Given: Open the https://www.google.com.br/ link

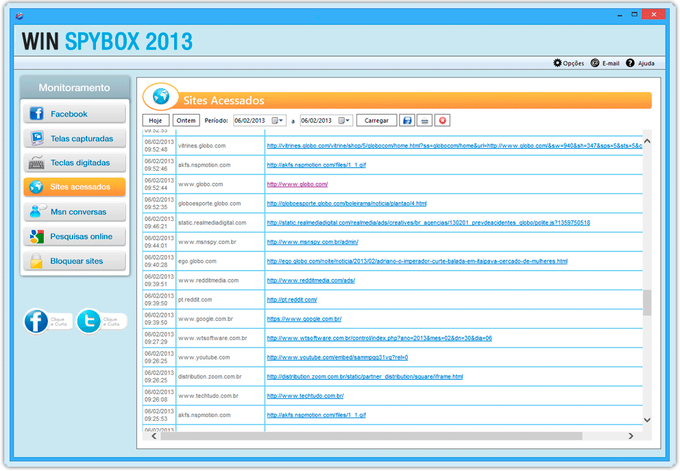Looking at the screenshot, I should pos(304,319).
